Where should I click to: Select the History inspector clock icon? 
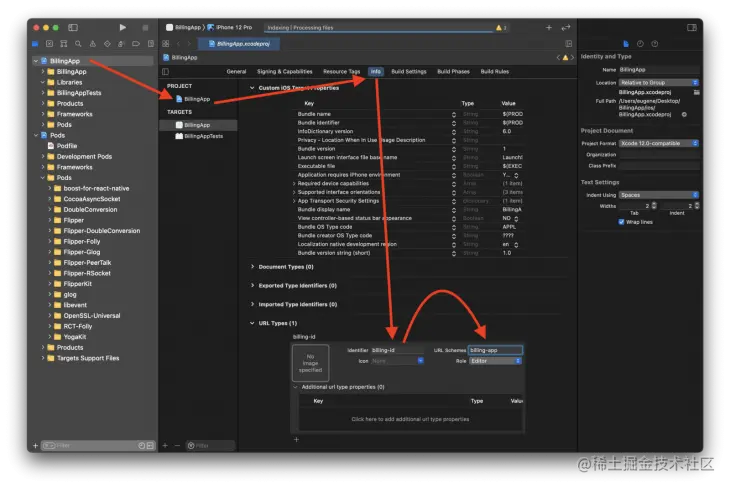tap(640, 44)
